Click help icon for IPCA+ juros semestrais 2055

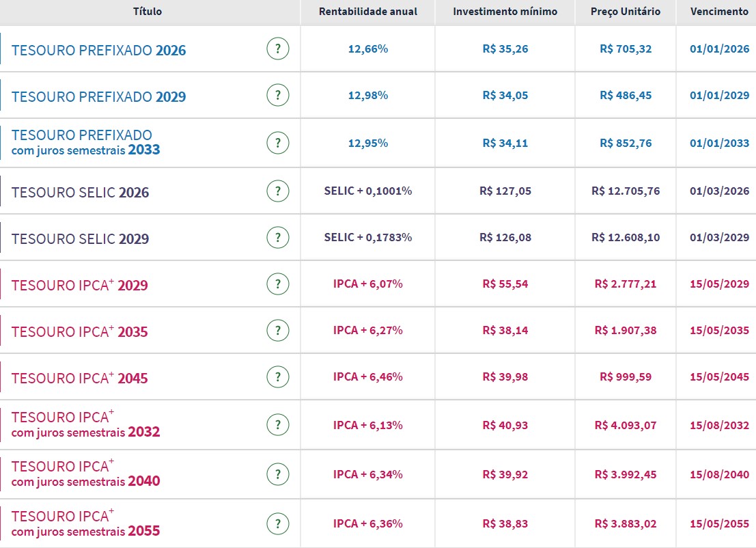pos(277,524)
